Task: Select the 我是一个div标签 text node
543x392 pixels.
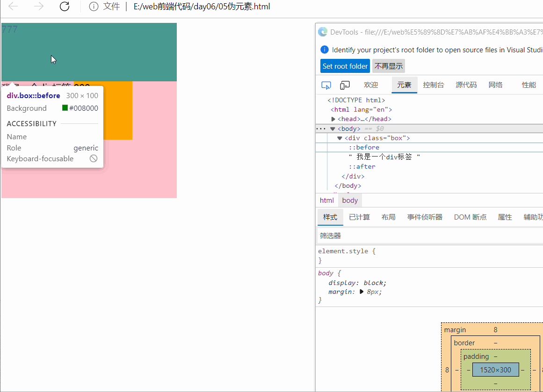Action: tap(384, 157)
